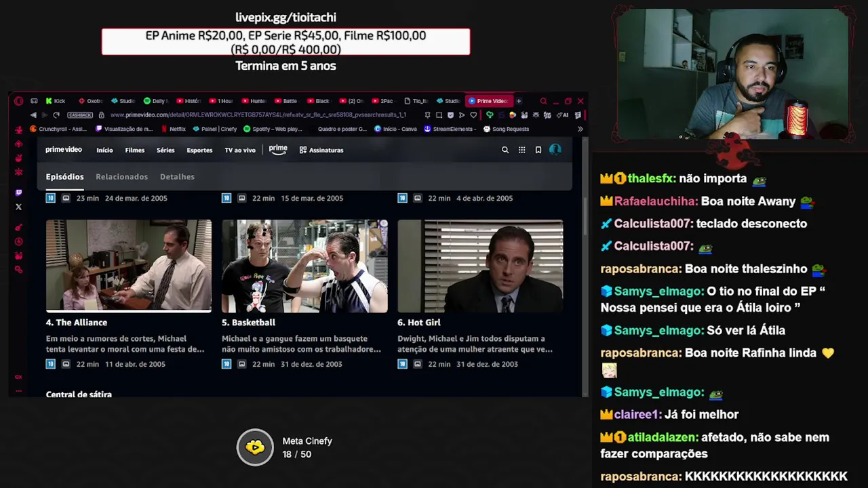868x488 pixels.
Task: Open the Prime Video profile avatar
Action: [555, 150]
